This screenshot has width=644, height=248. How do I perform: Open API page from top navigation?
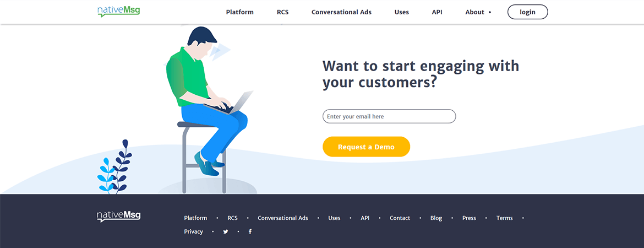(437, 12)
